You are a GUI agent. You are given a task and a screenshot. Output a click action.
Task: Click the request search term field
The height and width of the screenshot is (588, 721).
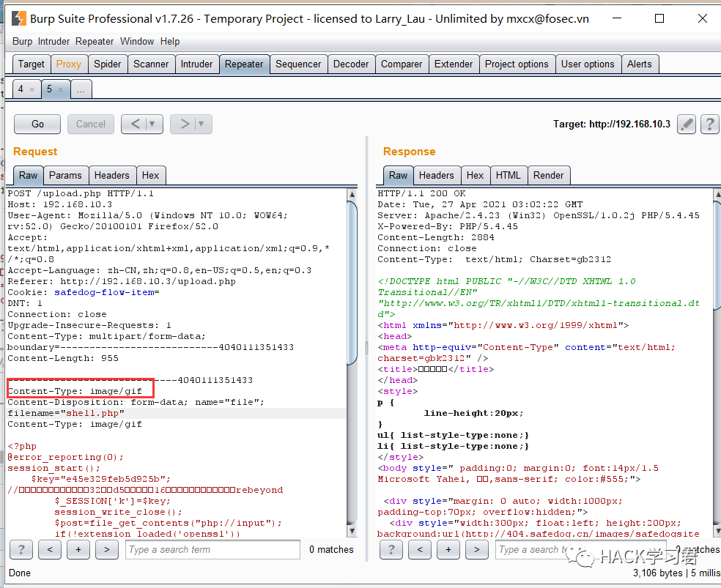tap(212, 549)
